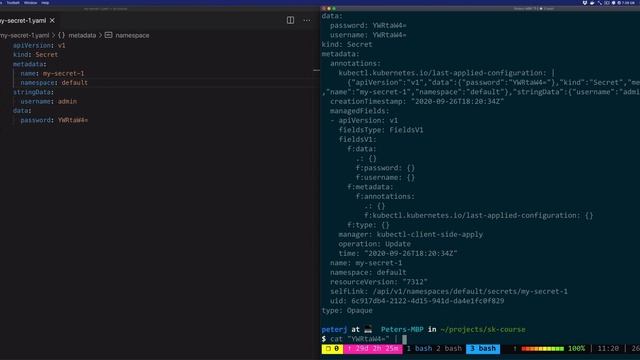
Task: Click the uid line in terminal output
Action: pyautogui.click(x=417, y=301)
